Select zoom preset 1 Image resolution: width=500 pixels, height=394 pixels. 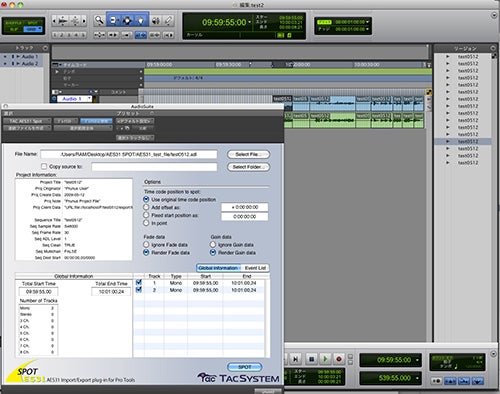pos(55,35)
